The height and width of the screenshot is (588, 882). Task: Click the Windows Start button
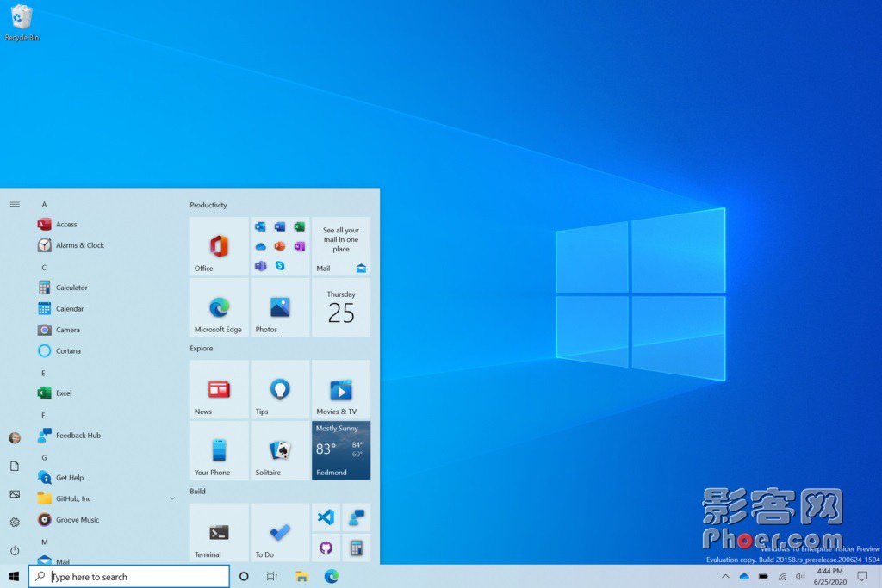pyautogui.click(x=14, y=576)
